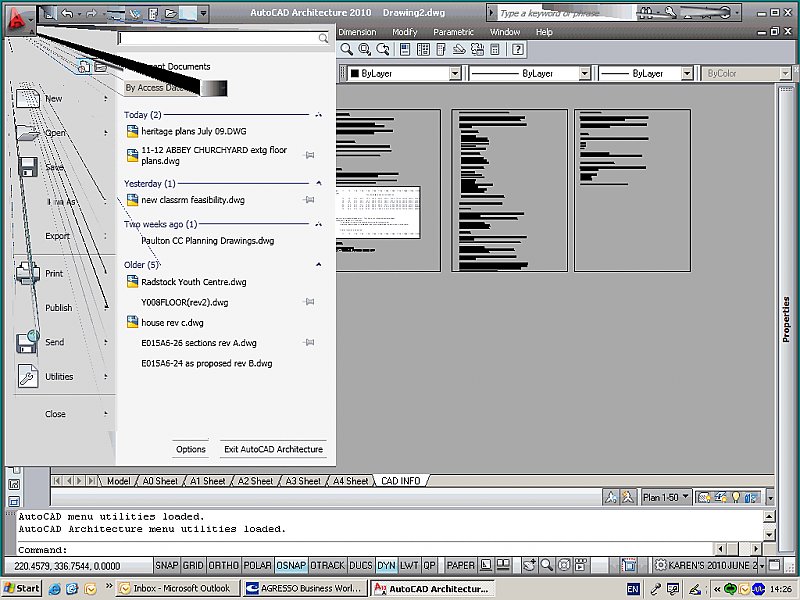Collapse the Today recent documents group

[x=318, y=115]
